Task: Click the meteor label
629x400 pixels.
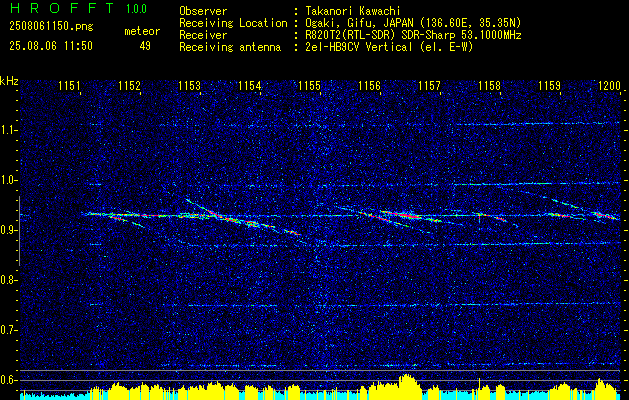Action: (142, 31)
